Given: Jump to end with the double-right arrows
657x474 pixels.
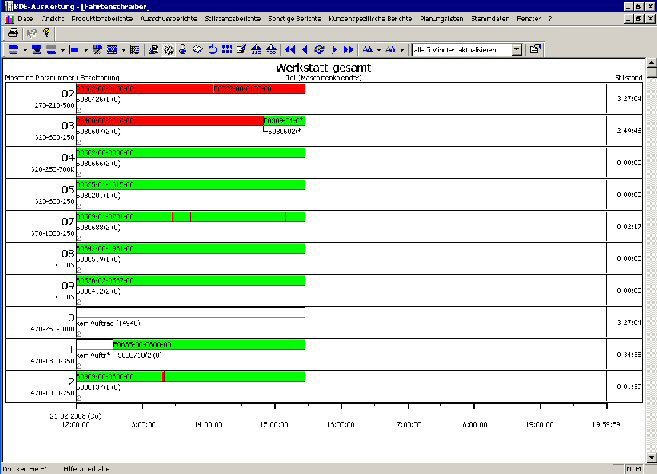Looking at the screenshot, I should 349,50.
